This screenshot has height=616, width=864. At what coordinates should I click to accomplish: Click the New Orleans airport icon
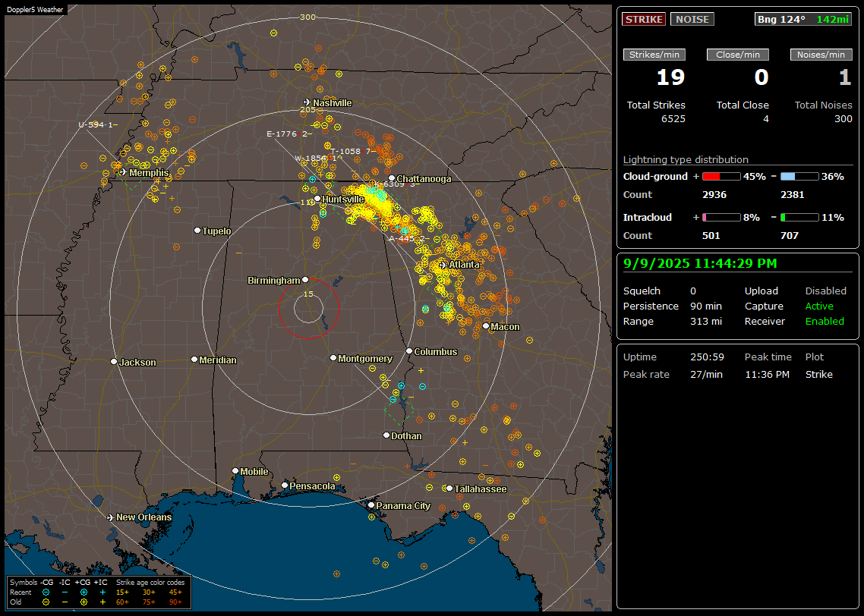[110, 517]
